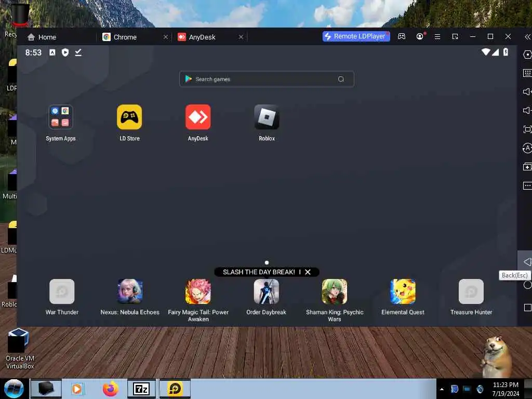Click the search magnifier icon
532x399 pixels.
(341, 79)
